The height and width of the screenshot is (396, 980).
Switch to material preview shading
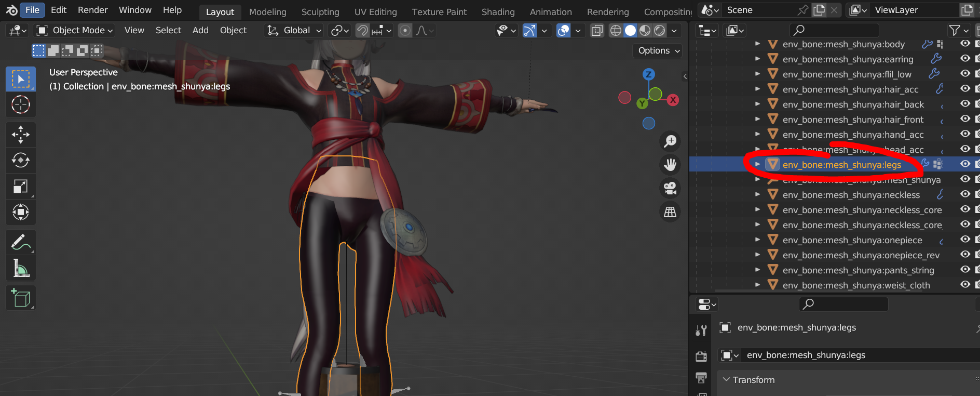click(645, 31)
